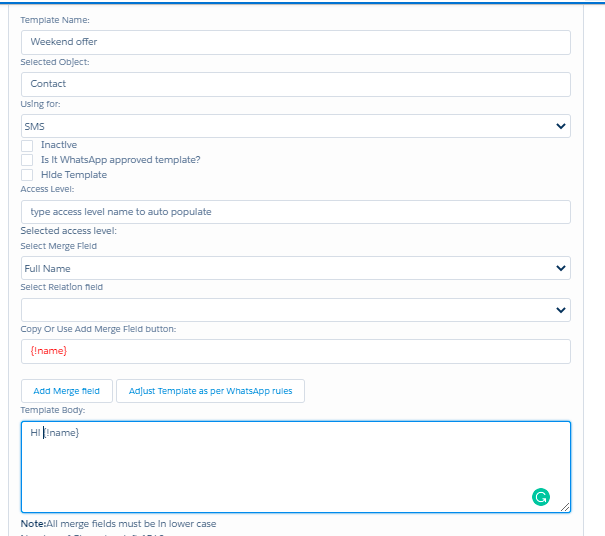Click the note about lower case merge fields
605x536 pixels.
[x=118, y=524]
